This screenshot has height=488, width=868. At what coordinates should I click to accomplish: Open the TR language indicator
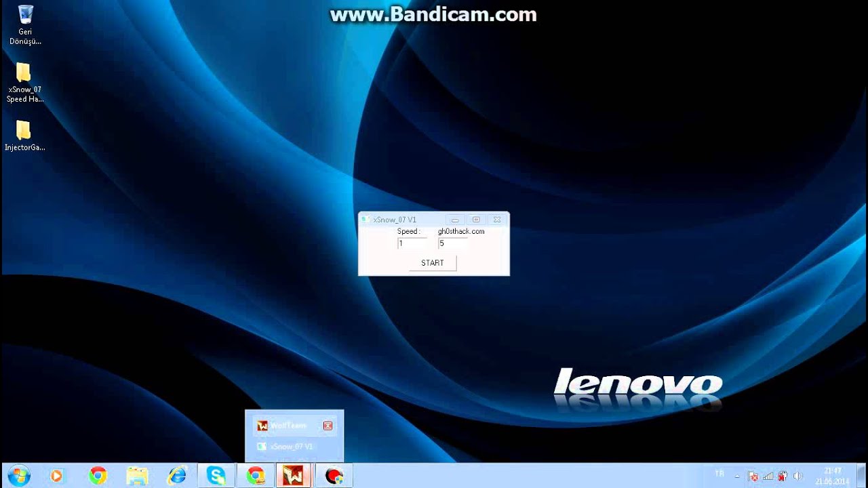pos(719,473)
